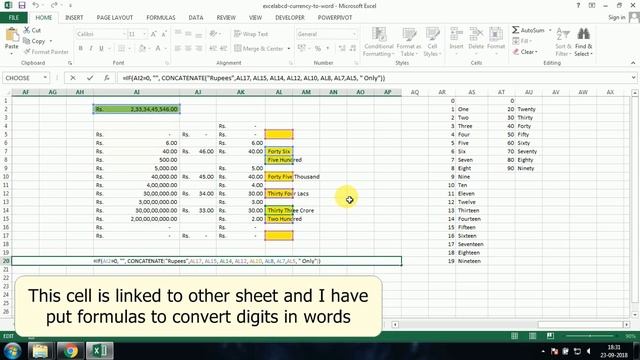The width and height of the screenshot is (640, 360).
Task: Open Cell Styles gallery
Action: (x=432, y=42)
